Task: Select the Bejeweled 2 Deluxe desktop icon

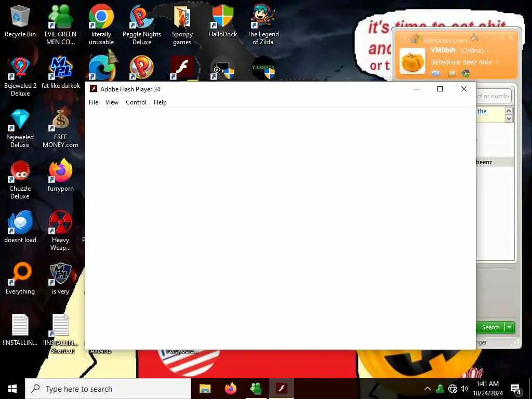Action: point(20,76)
